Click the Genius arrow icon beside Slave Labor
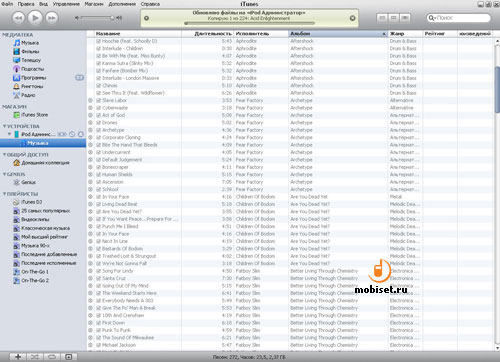This screenshot has height=362, width=500. (90, 100)
